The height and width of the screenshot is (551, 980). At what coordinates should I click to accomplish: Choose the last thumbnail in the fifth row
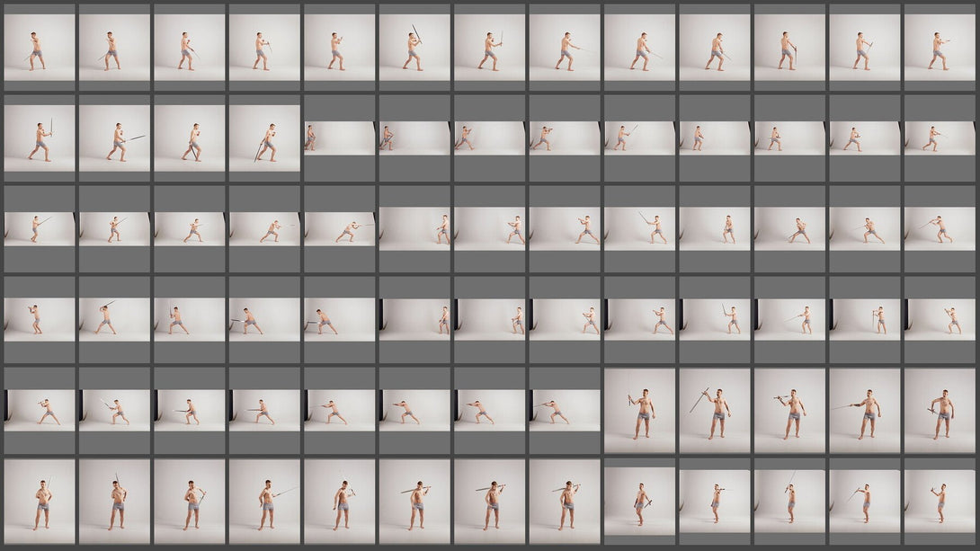pyautogui.click(x=940, y=411)
